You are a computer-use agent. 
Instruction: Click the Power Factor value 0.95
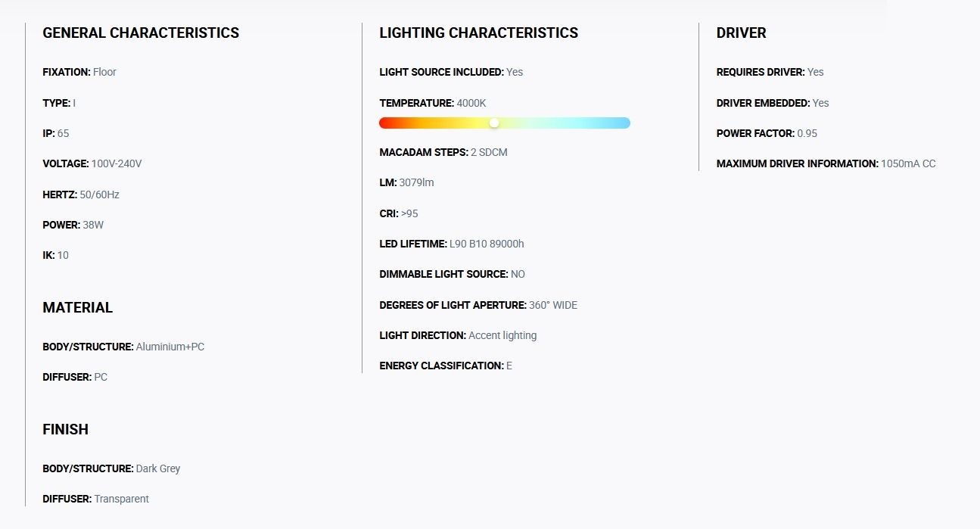807,133
